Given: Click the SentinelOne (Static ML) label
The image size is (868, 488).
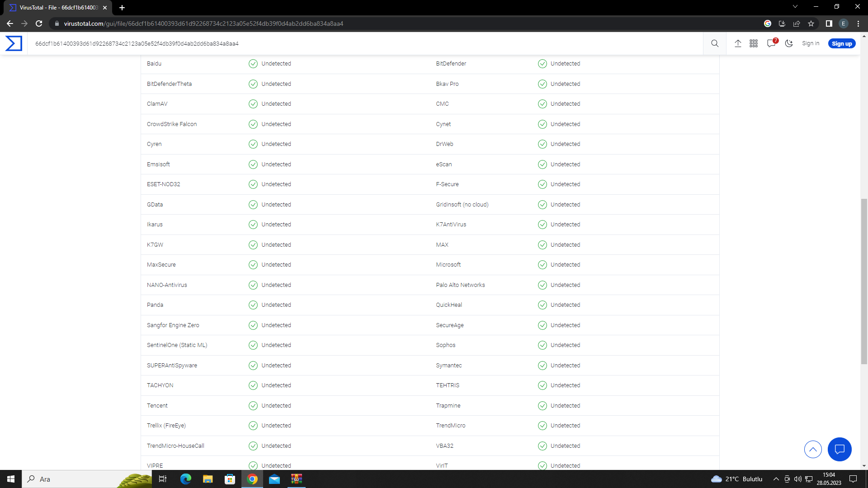Looking at the screenshot, I should tap(177, 345).
